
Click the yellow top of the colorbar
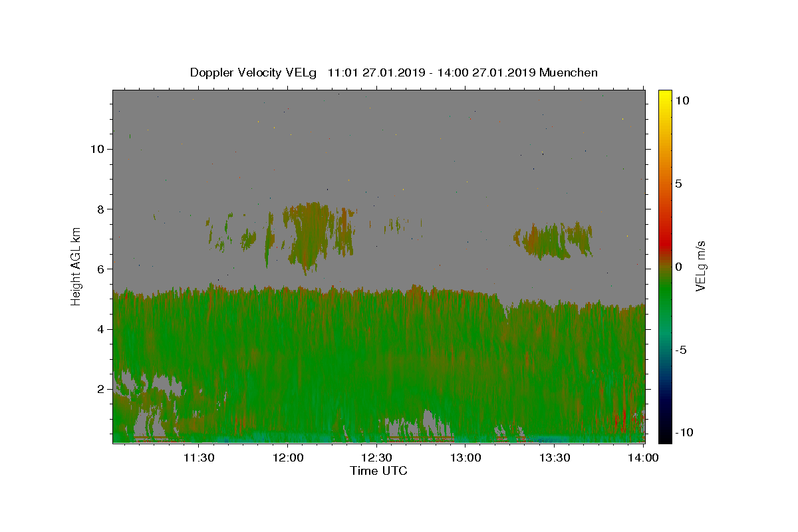click(664, 94)
